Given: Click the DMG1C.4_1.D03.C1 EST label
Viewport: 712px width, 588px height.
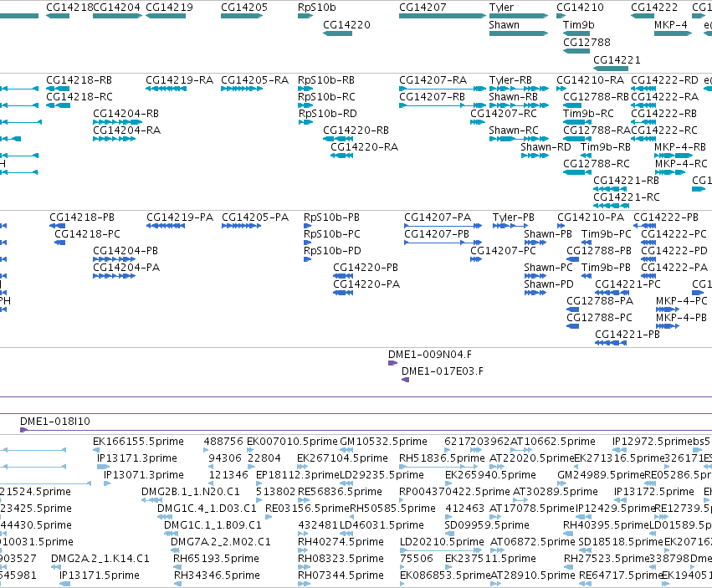Looking at the screenshot, I should (207, 509).
